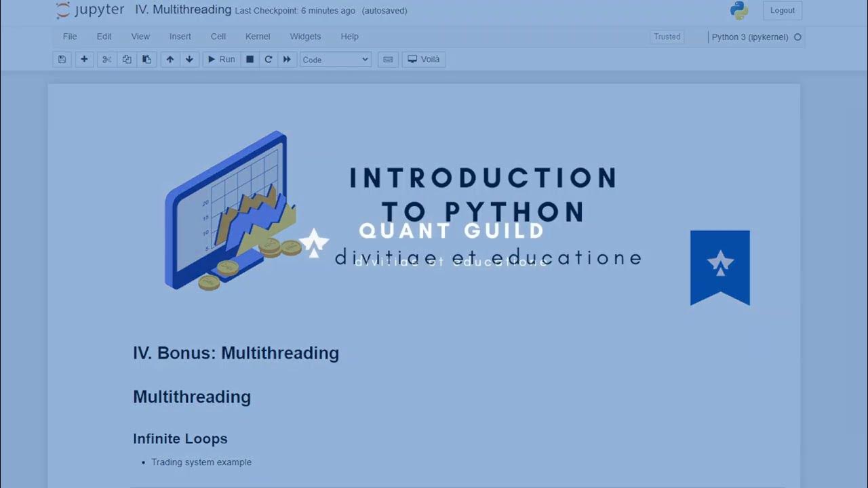Select the IV. Bonus: Multithreading heading
Image resolution: width=868 pixels, height=488 pixels.
tap(236, 353)
